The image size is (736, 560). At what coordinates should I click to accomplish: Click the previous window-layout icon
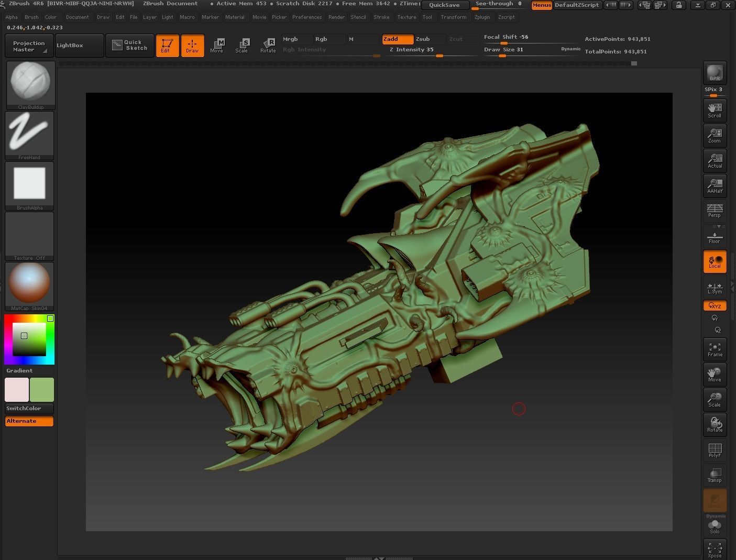click(x=645, y=5)
